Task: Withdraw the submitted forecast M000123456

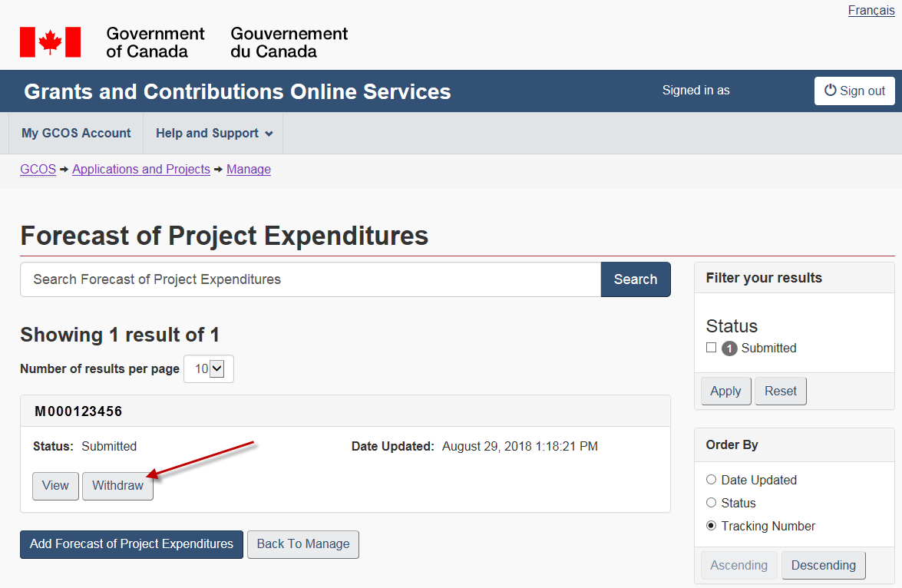Action: point(117,486)
